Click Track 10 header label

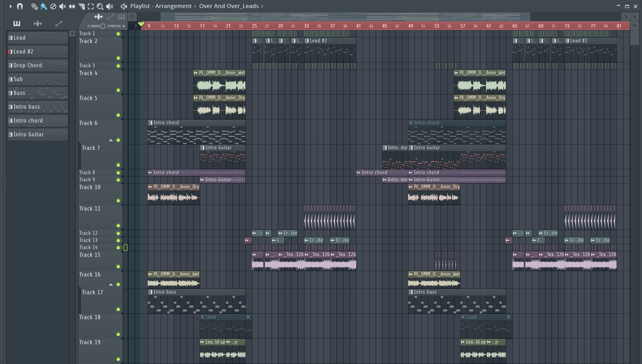click(90, 187)
